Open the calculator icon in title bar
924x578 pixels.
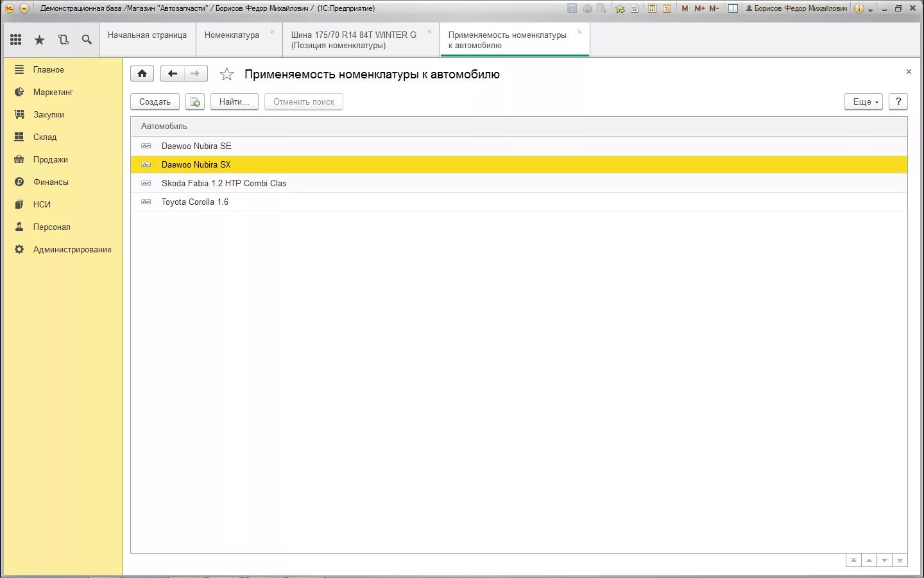point(652,8)
